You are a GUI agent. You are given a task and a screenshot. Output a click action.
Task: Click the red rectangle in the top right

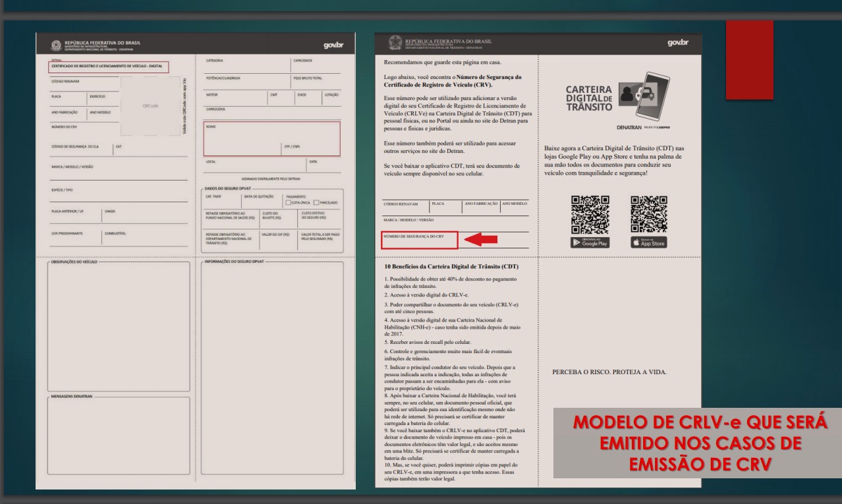(749, 59)
